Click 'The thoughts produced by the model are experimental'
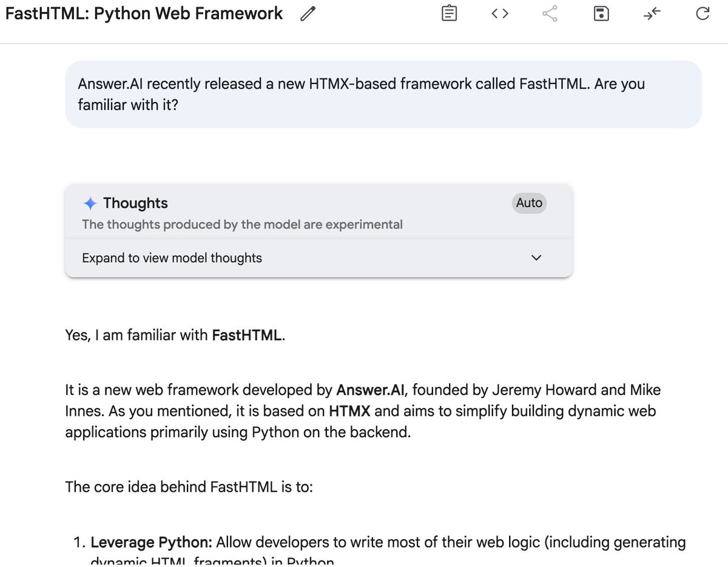This screenshot has height=567, width=728. pos(242,225)
